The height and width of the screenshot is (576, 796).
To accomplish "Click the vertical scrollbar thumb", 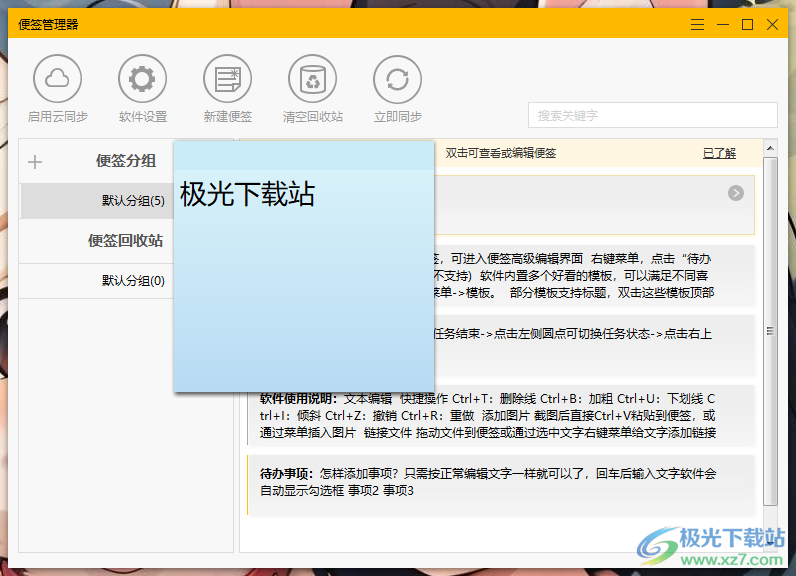I will coord(771,331).
